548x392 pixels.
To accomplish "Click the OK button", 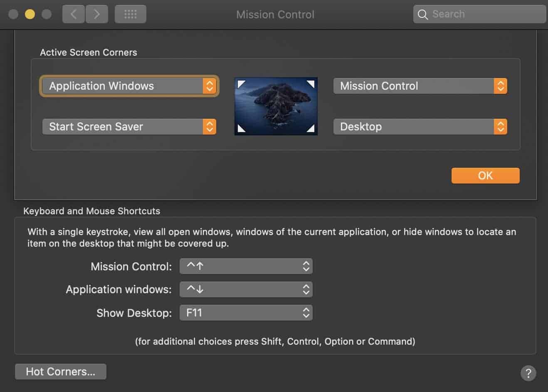I will (485, 176).
